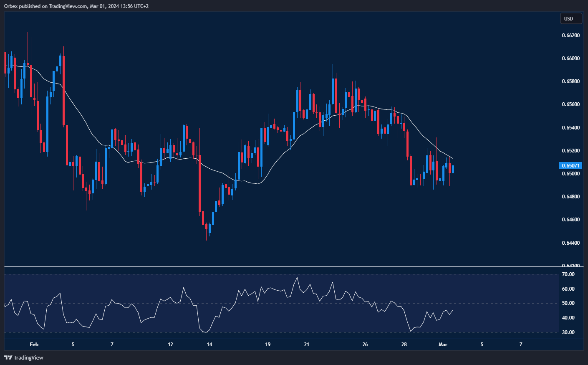588x365 pixels.
Task: Click the Orbex published on TradingView.com header
Action: (76, 6)
